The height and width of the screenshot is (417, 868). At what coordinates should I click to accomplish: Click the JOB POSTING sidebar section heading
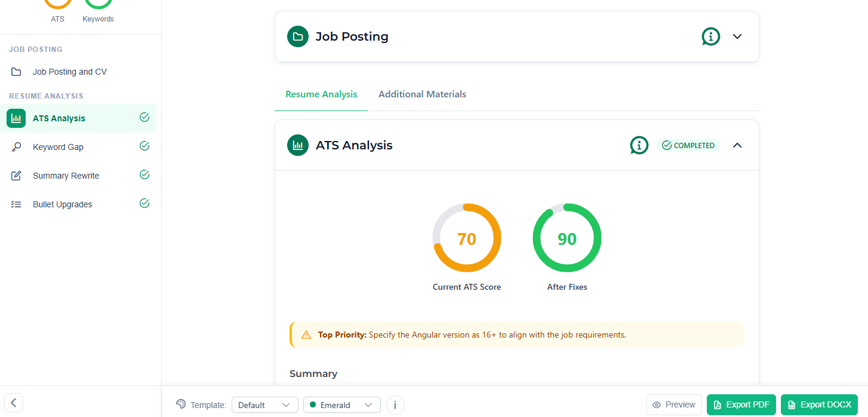pos(36,49)
